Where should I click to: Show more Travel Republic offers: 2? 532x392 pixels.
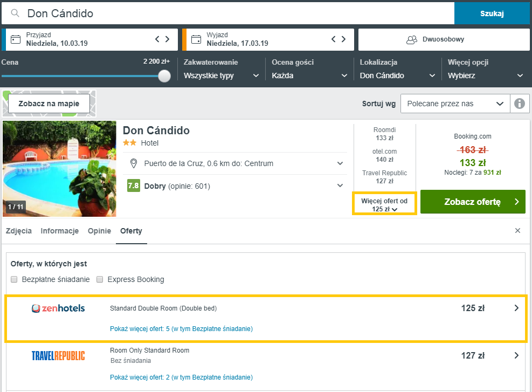point(181,377)
